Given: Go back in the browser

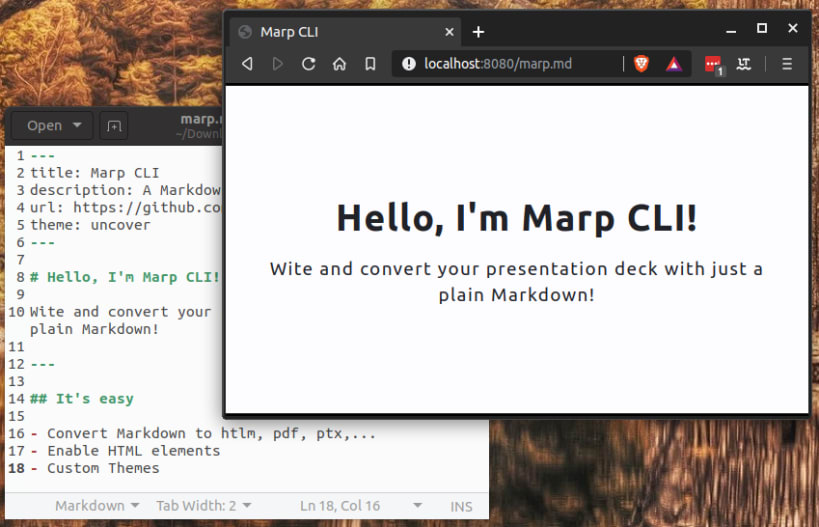Looking at the screenshot, I should coord(247,64).
